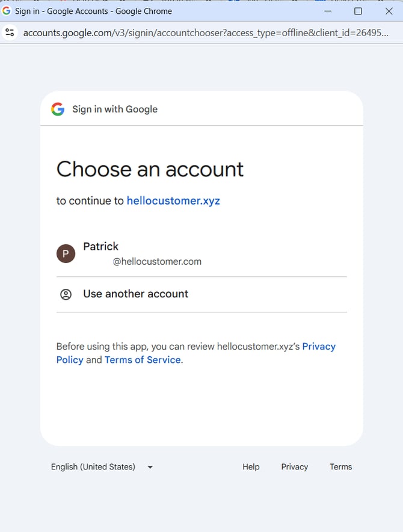Expand the English (United States) language selector

coord(102,467)
